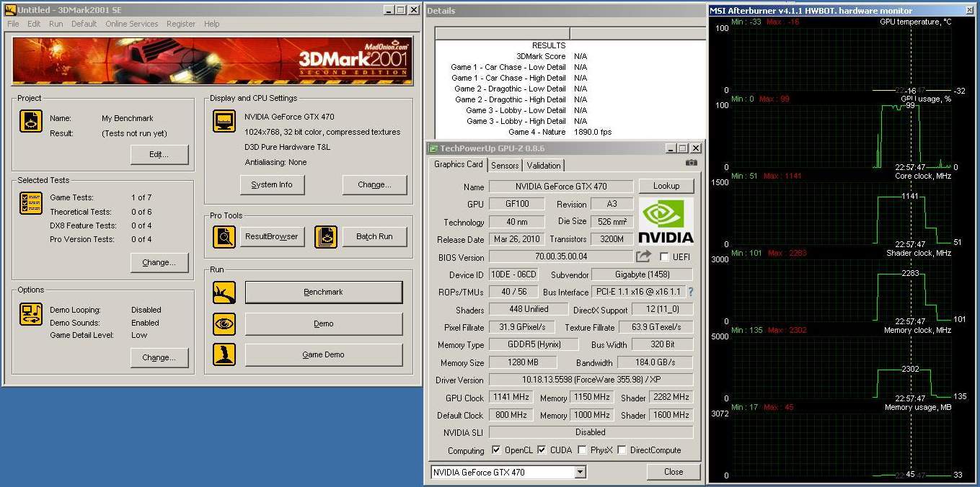Open the Default menu

84,24
